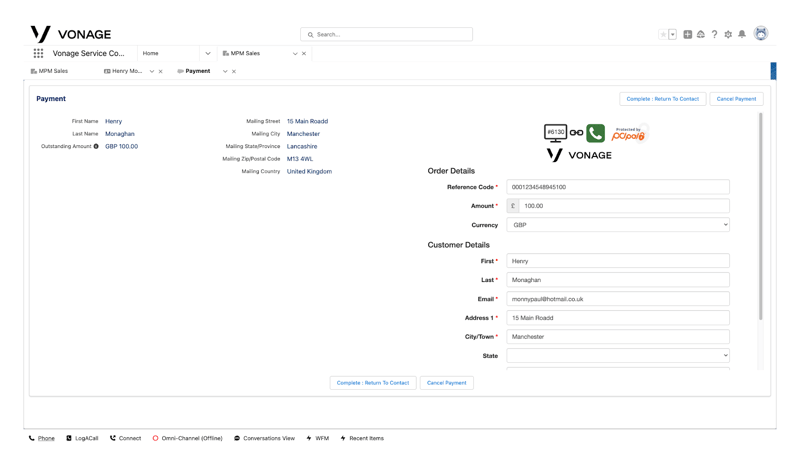Open the favorites list dropdown arrow

pos(673,34)
